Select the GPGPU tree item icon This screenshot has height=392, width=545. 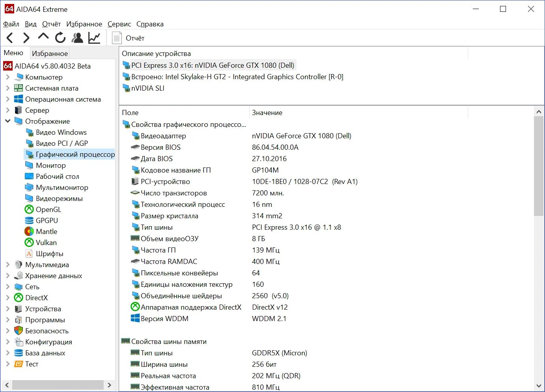29,221
